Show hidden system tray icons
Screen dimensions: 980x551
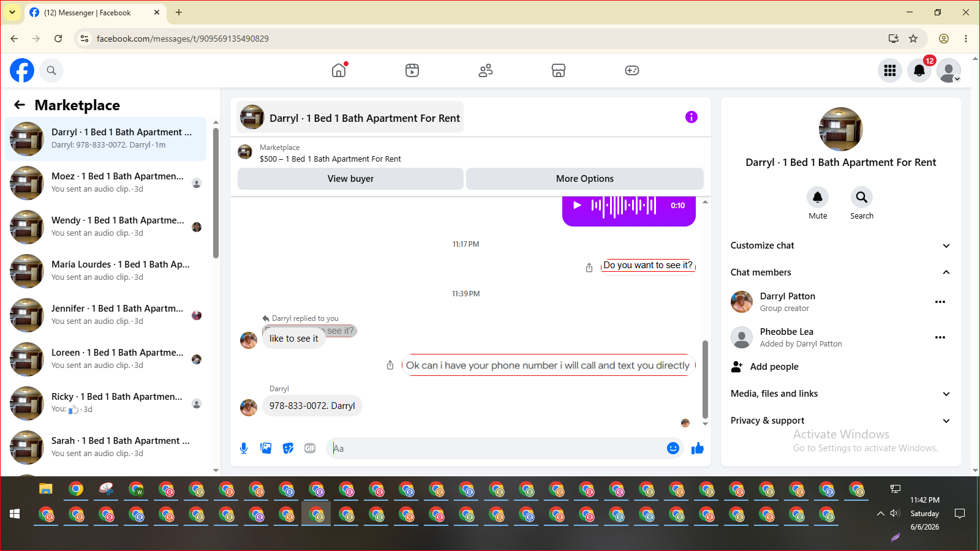[x=880, y=514]
